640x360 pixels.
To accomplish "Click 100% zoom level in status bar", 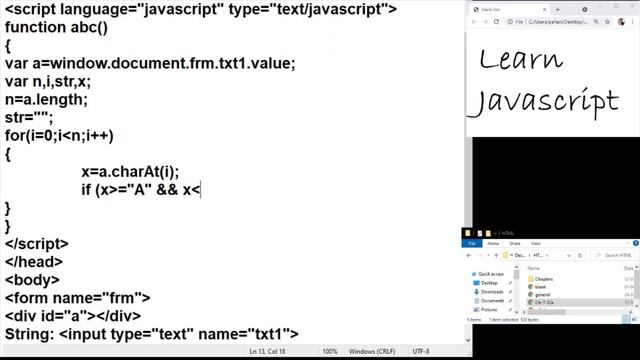I will pyautogui.click(x=330, y=351).
